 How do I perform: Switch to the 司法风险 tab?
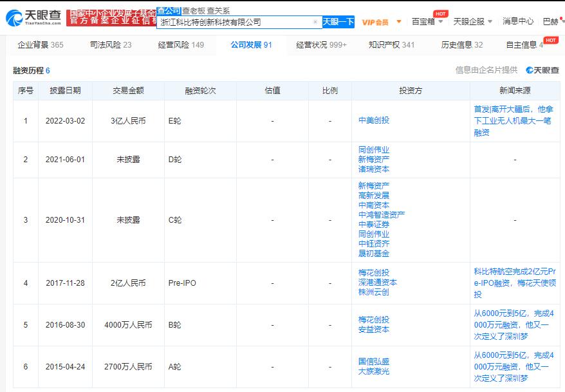[111, 44]
